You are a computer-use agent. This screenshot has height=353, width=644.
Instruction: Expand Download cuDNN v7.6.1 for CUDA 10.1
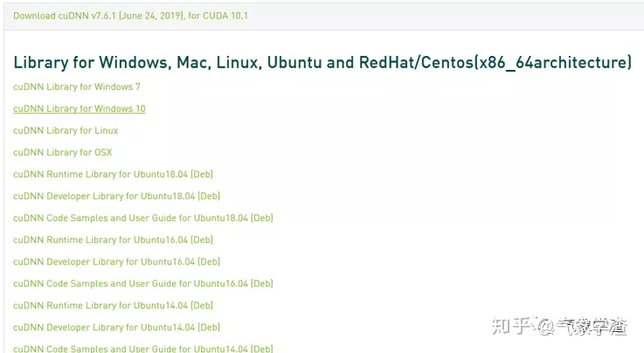tap(130, 16)
